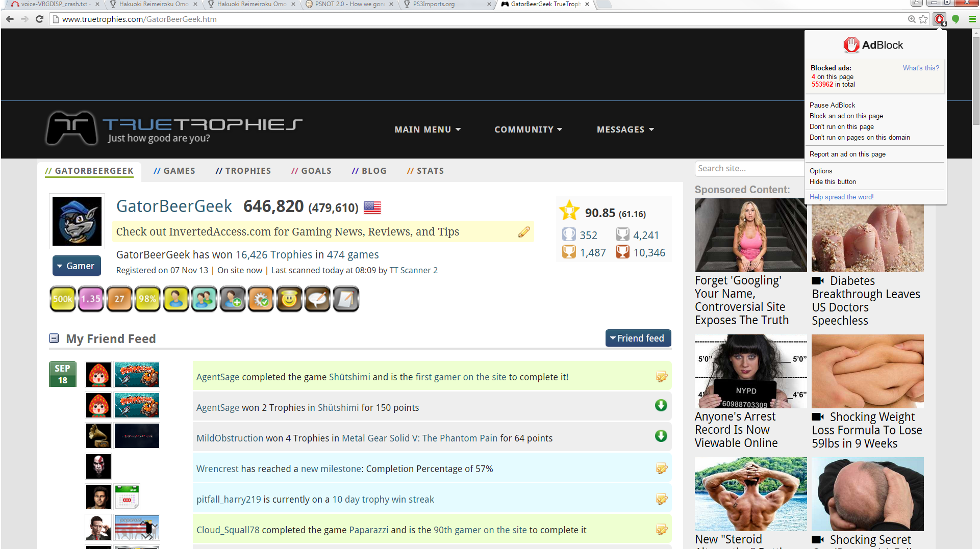Click the notepad badge icon
Image resolution: width=980 pixels, height=549 pixels.
point(346,299)
